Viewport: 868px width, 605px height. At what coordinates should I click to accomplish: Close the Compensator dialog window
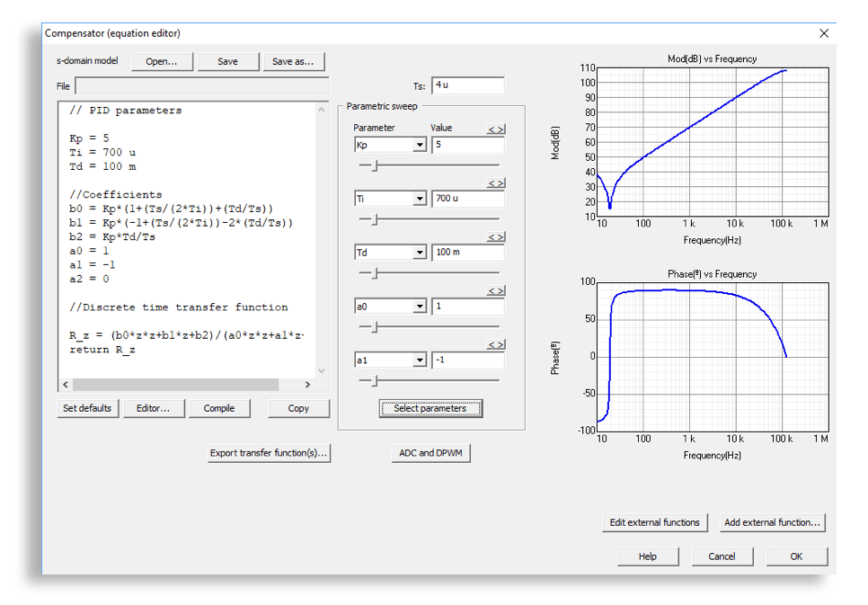[824, 33]
